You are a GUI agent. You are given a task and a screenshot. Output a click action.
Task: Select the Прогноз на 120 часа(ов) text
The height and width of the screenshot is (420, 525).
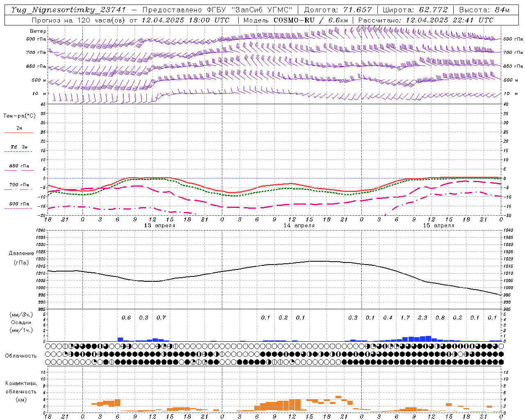pos(79,20)
